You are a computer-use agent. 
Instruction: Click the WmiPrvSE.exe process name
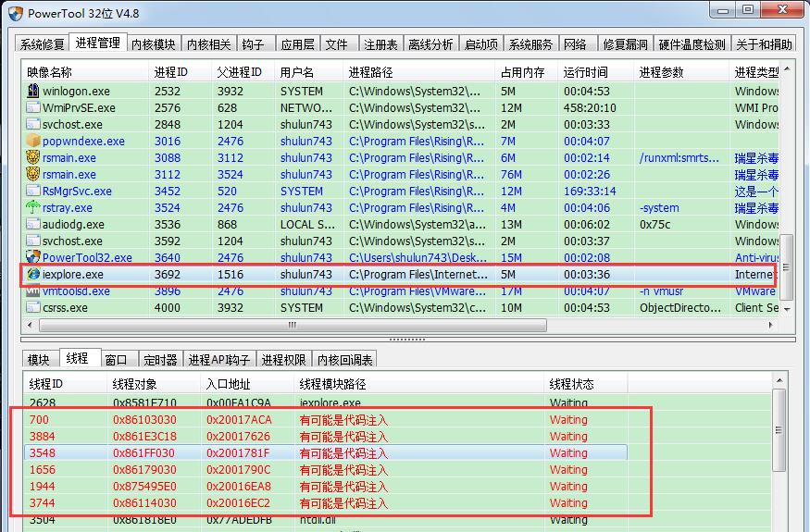(79, 108)
